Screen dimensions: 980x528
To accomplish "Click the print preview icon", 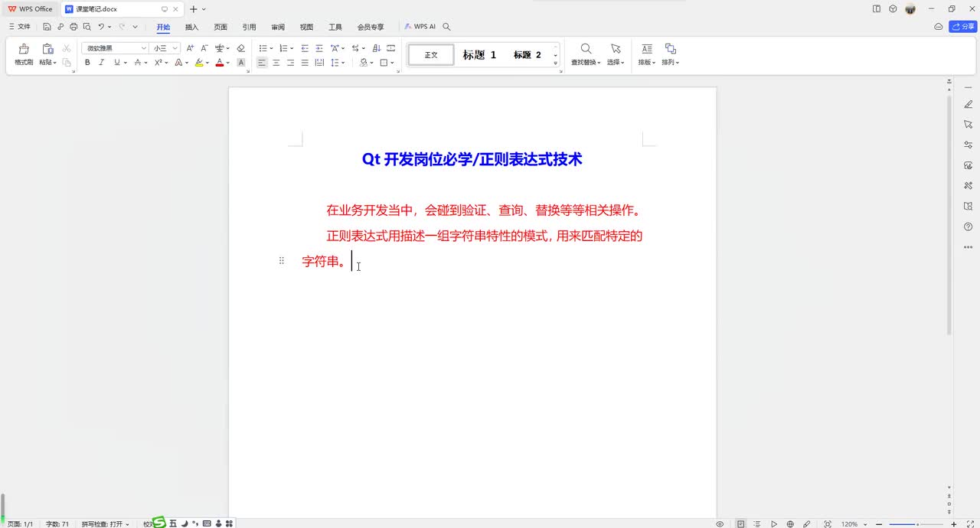I will (x=87, y=27).
